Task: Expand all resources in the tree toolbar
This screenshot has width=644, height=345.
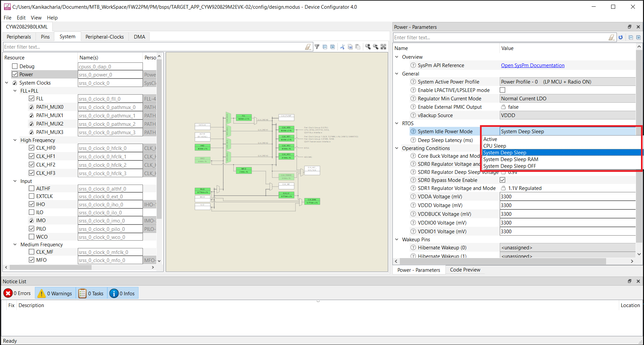Action: tap(332, 47)
